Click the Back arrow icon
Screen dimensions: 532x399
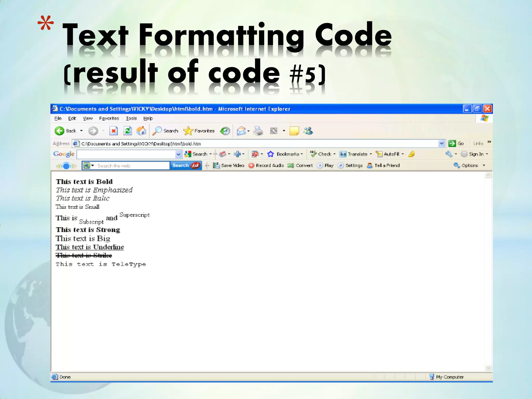coord(59,131)
